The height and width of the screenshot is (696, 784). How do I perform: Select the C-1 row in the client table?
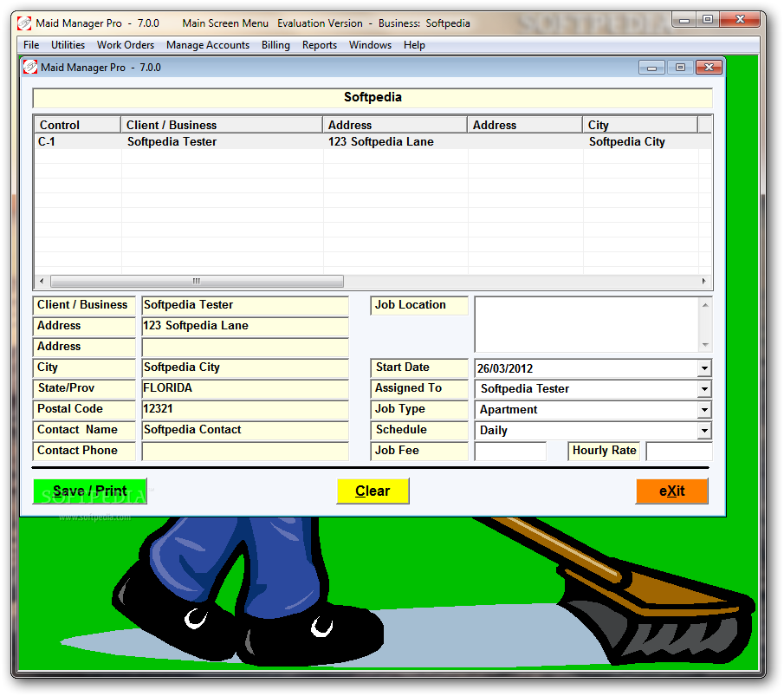coord(373,141)
